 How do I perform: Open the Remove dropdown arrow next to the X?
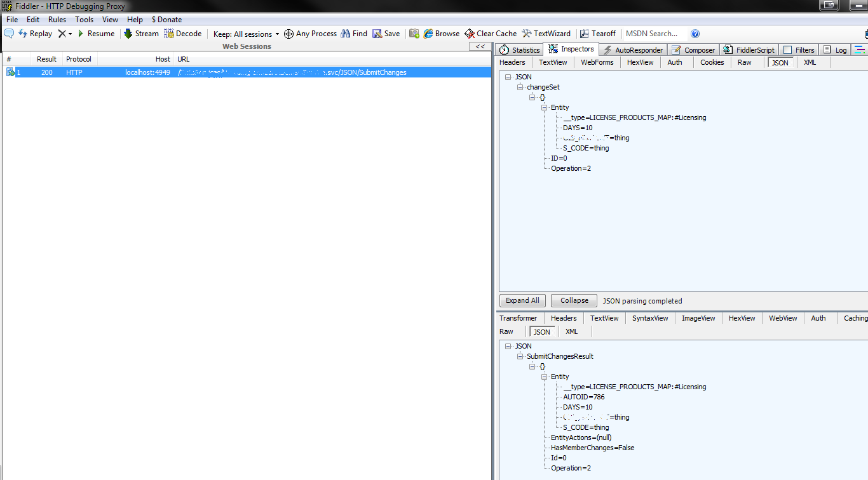pyautogui.click(x=70, y=34)
